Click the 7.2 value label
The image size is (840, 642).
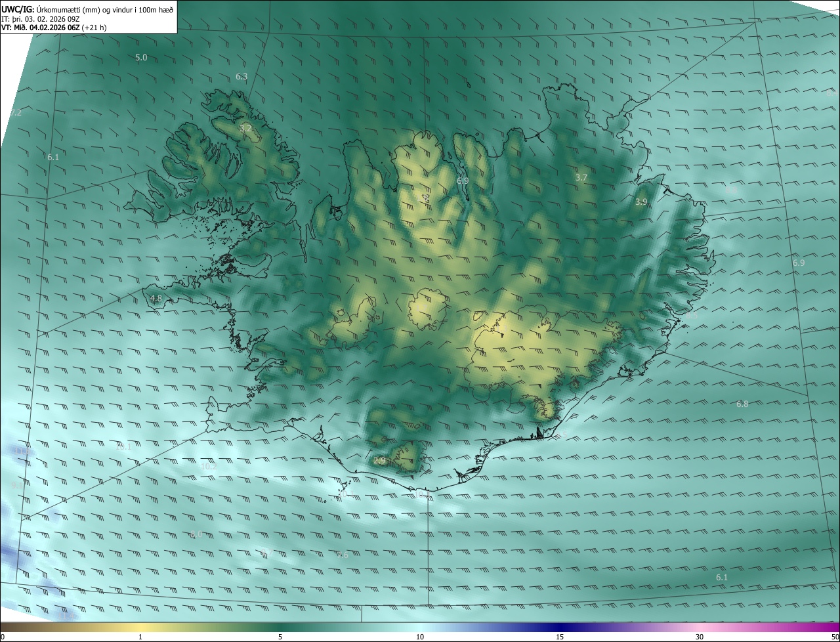coord(16,113)
